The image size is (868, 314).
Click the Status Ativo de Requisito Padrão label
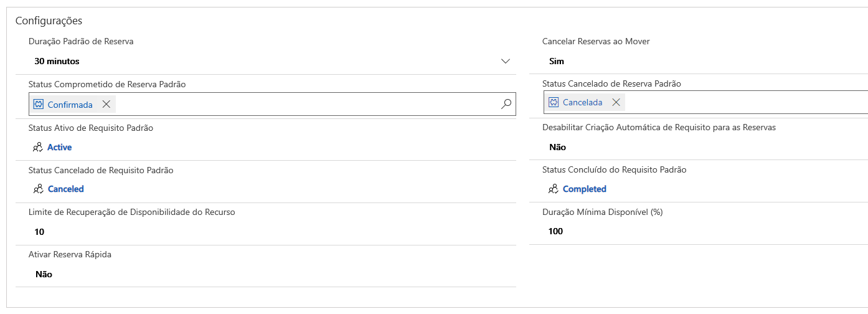pyautogui.click(x=91, y=128)
